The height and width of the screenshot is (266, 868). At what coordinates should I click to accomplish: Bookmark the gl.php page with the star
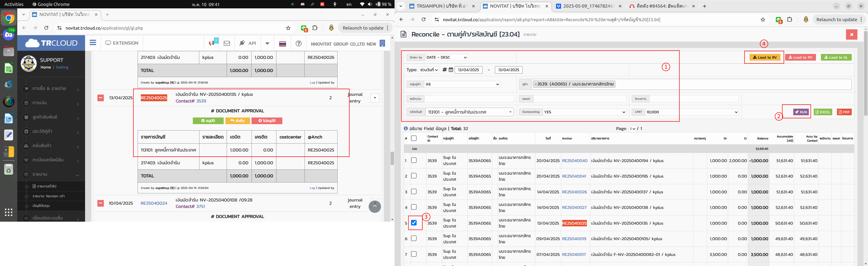coord(288,28)
